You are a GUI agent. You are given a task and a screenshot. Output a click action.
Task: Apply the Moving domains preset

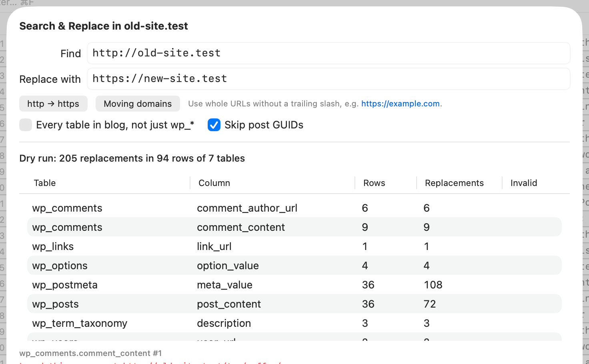coord(138,104)
